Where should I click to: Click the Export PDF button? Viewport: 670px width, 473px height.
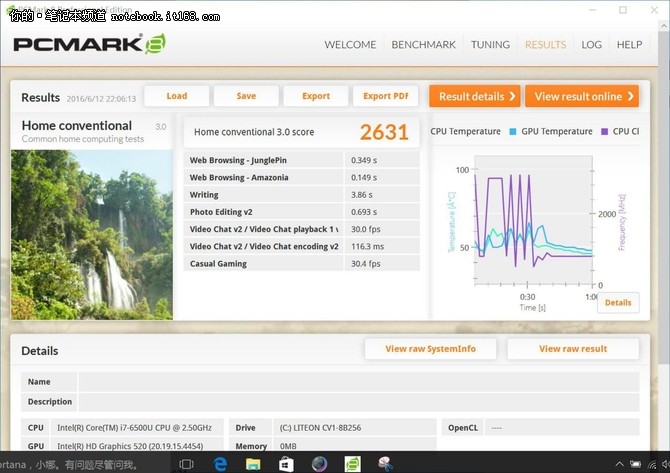tap(385, 96)
